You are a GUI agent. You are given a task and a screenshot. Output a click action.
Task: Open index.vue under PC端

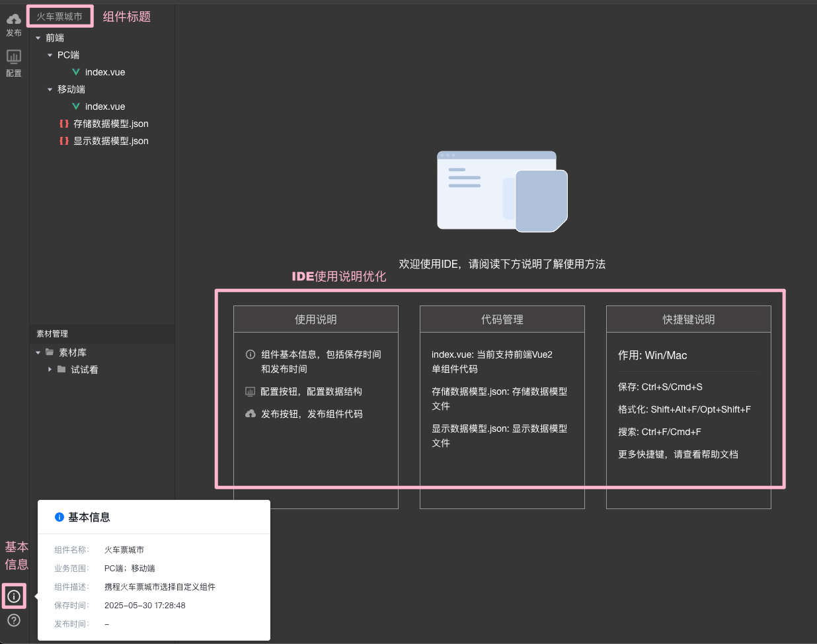pyautogui.click(x=105, y=72)
